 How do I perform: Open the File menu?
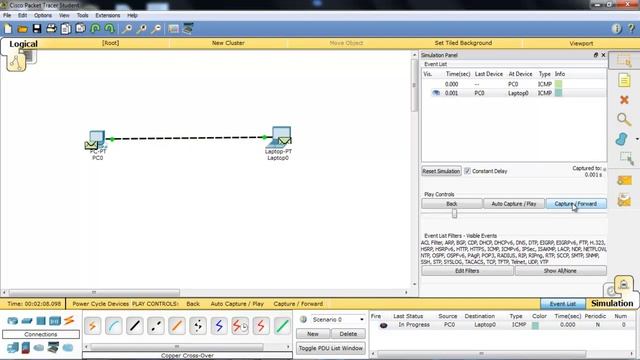click(7, 15)
